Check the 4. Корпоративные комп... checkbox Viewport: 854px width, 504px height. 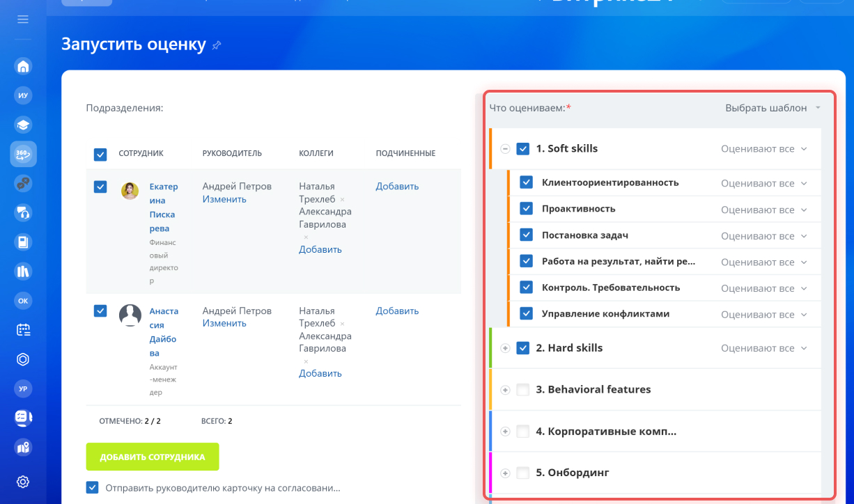coord(523,432)
